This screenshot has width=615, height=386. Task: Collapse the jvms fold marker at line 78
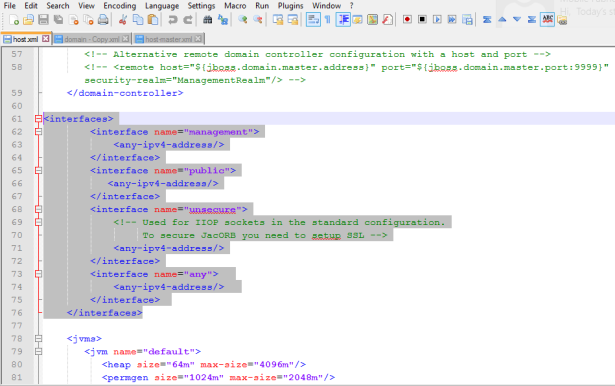(38, 338)
